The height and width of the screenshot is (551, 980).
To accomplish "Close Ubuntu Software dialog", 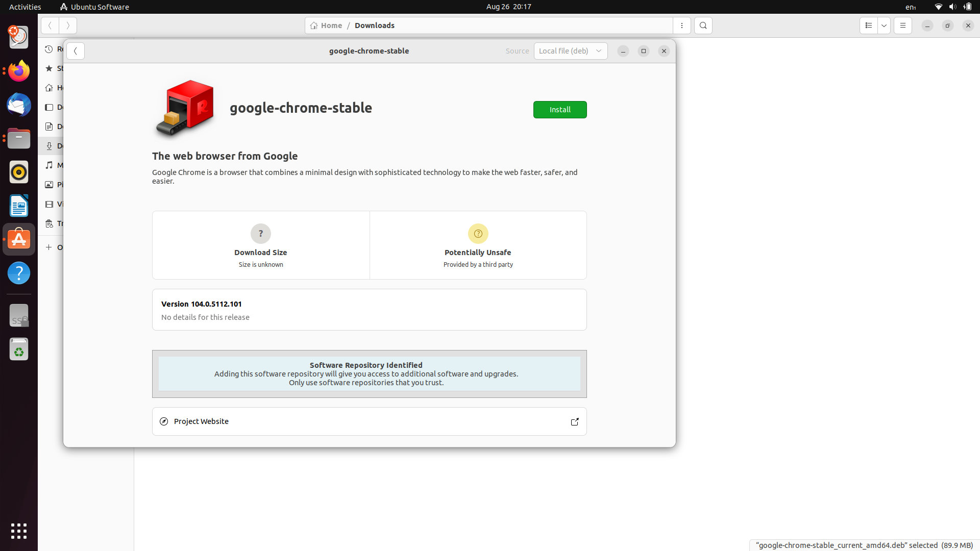I will click(x=664, y=51).
